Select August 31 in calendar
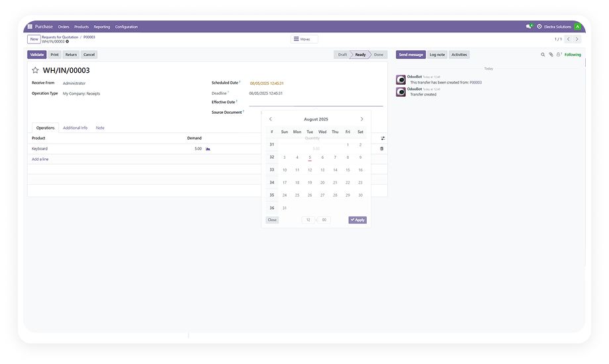The height and width of the screenshot is (364, 609). click(284, 208)
